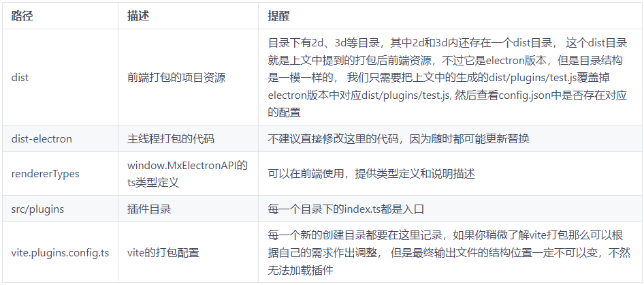Screen dimensions: 644x285
Task: Click the 提醒 column header
Action: 278,15
